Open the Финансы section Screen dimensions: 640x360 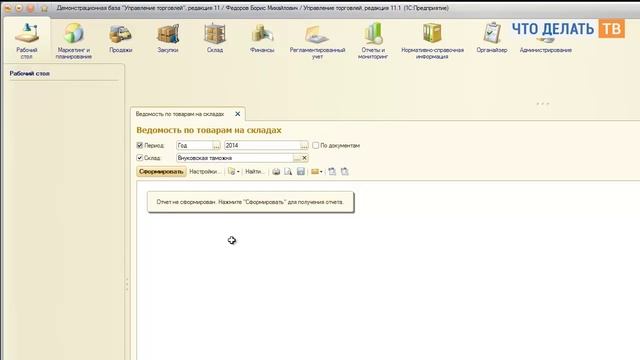(x=262, y=38)
